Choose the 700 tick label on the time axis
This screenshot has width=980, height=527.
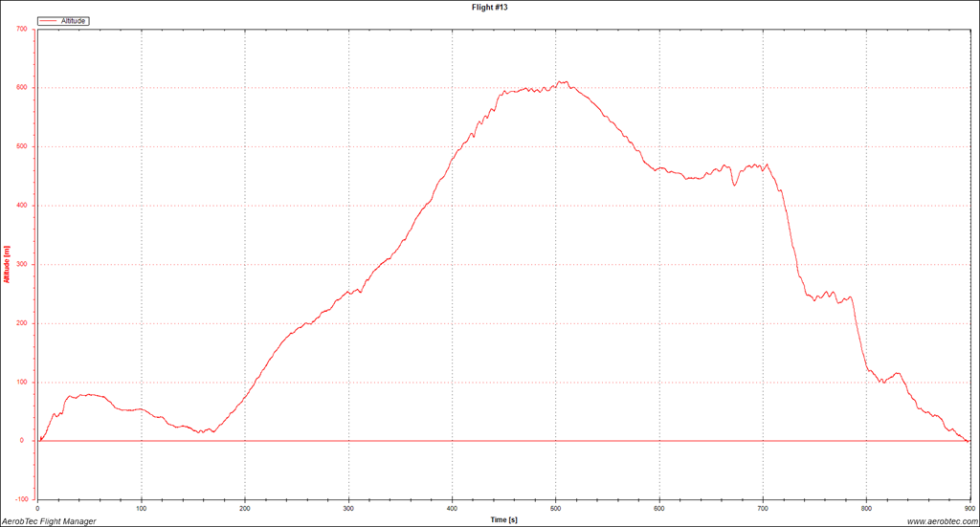pos(762,508)
